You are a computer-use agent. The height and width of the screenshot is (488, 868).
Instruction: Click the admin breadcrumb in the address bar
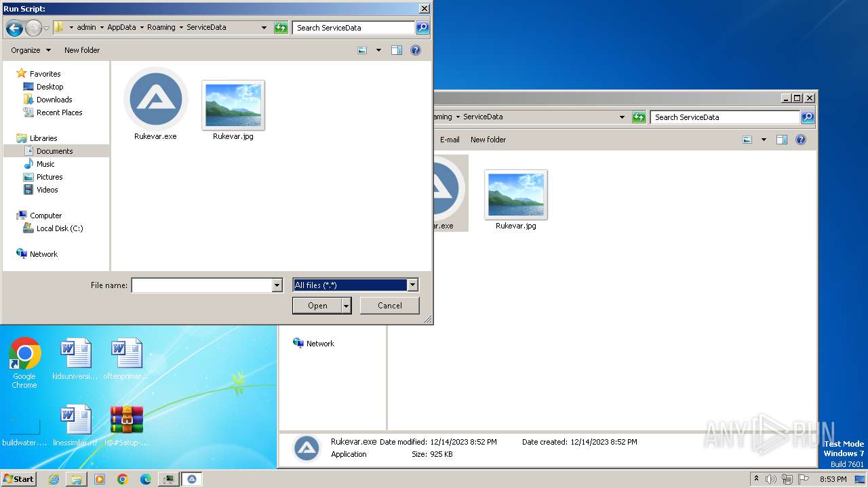coord(86,28)
